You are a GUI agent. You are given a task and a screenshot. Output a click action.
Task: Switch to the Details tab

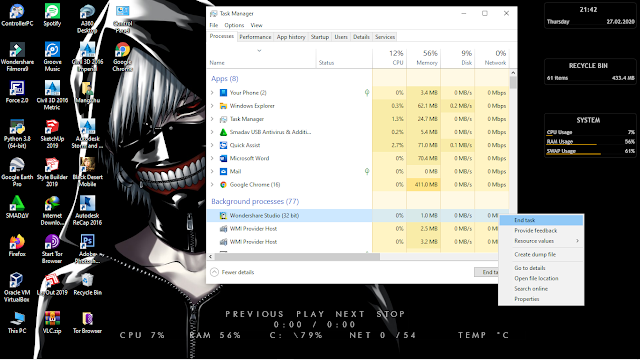(x=361, y=37)
